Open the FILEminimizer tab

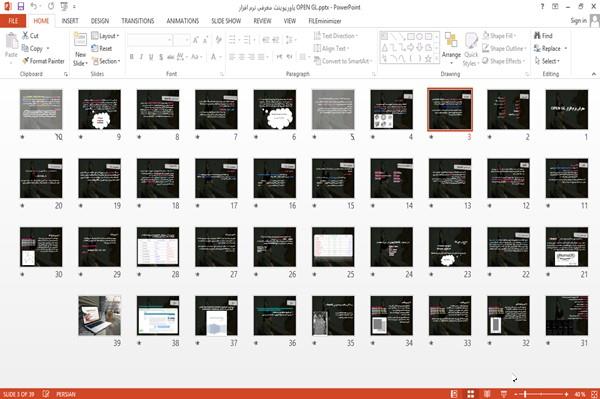point(325,21)
